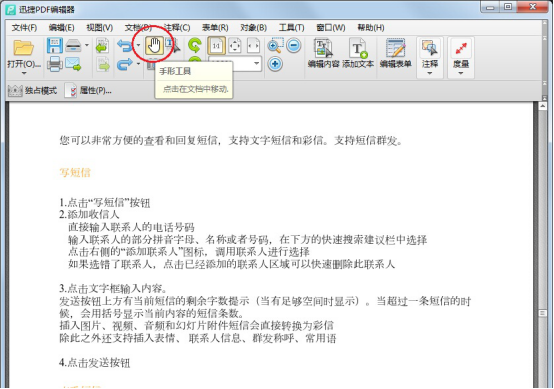The height and width of the screenshot is (389, 554).
Task: Select the Hand tool
Action: [154, 46]
